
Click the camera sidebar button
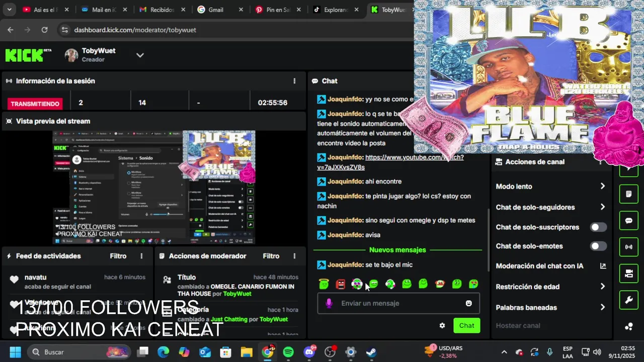click(628, 274)
